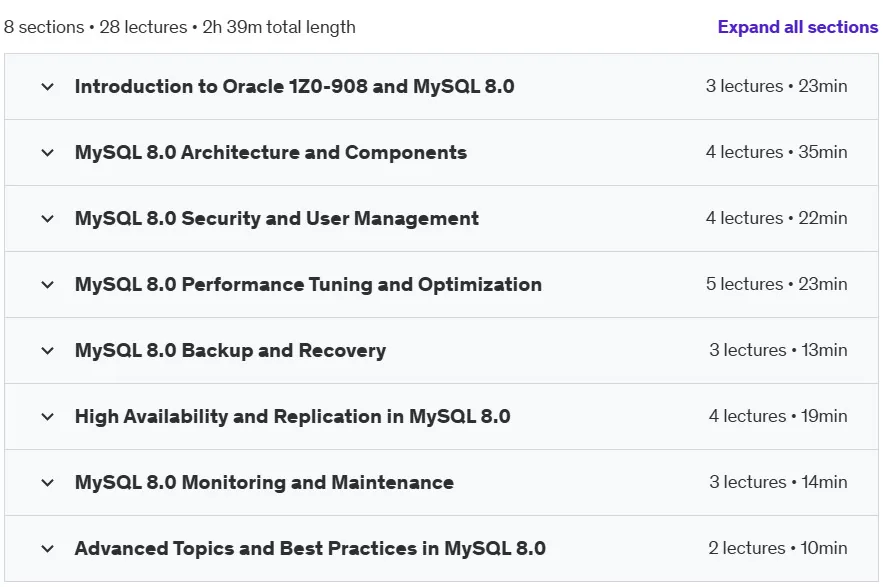Click the '4 lectures • 35min' text
The width and height of the screenshot is (883, 587).
[x=776, y=152]
